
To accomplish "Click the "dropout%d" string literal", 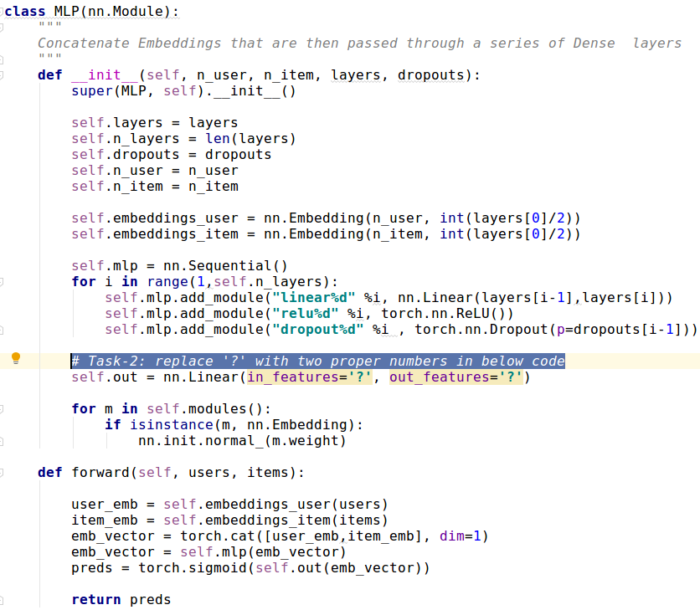I will pos(318,330).
